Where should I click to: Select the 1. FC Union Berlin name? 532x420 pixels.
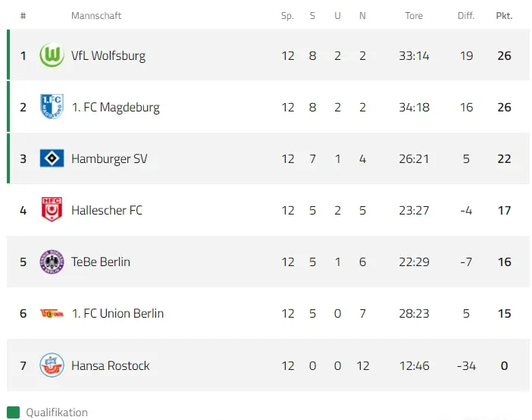[x=117, y=313]
